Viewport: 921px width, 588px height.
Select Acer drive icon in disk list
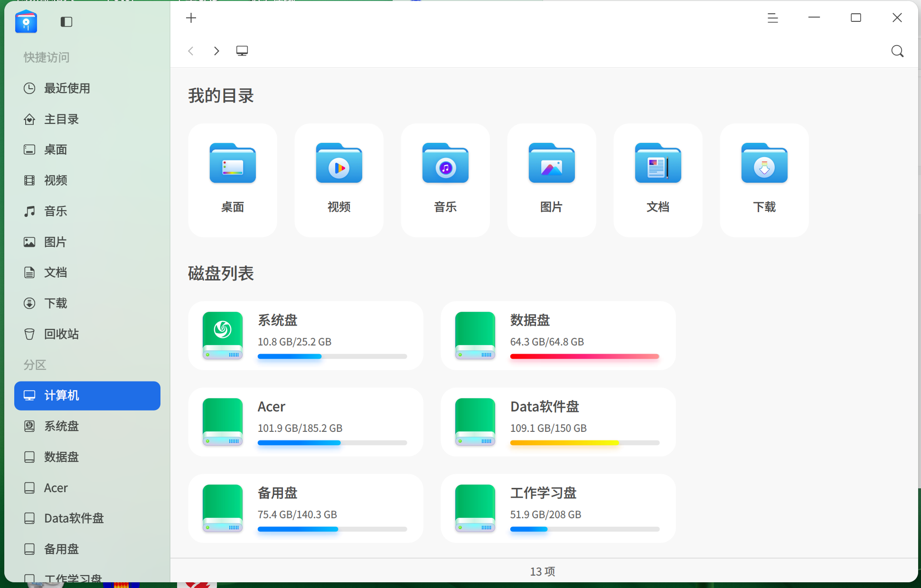click(223, 422)
